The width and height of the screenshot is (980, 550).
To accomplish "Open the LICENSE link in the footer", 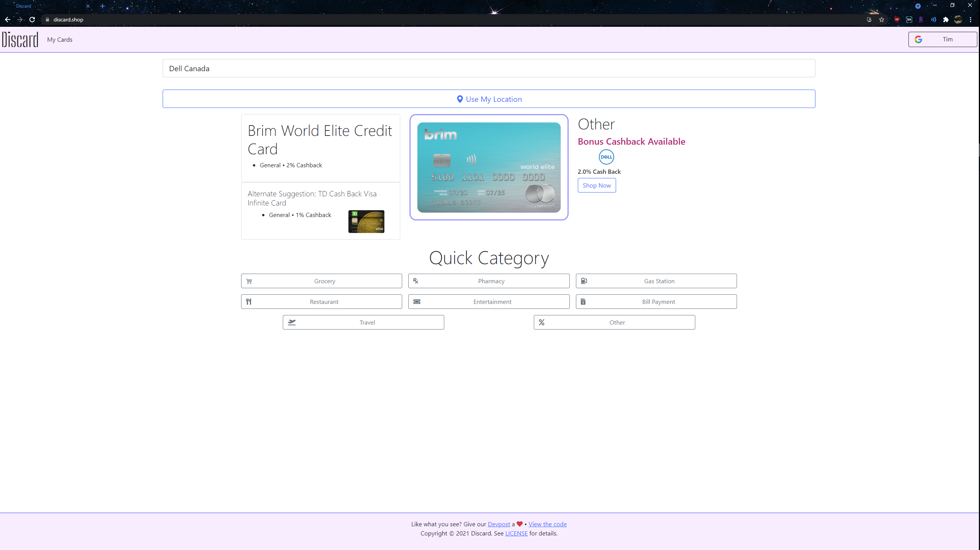I will coord(516,533).
